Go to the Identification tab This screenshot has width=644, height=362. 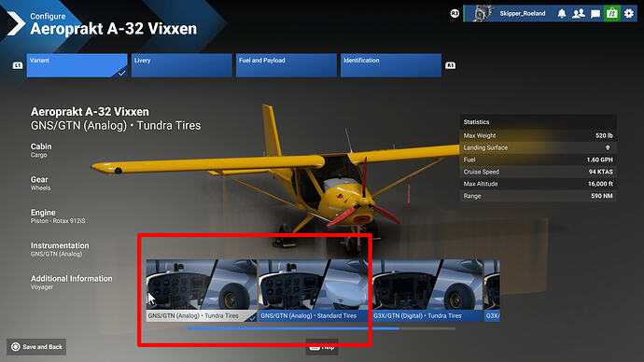[x=391, y=65]
